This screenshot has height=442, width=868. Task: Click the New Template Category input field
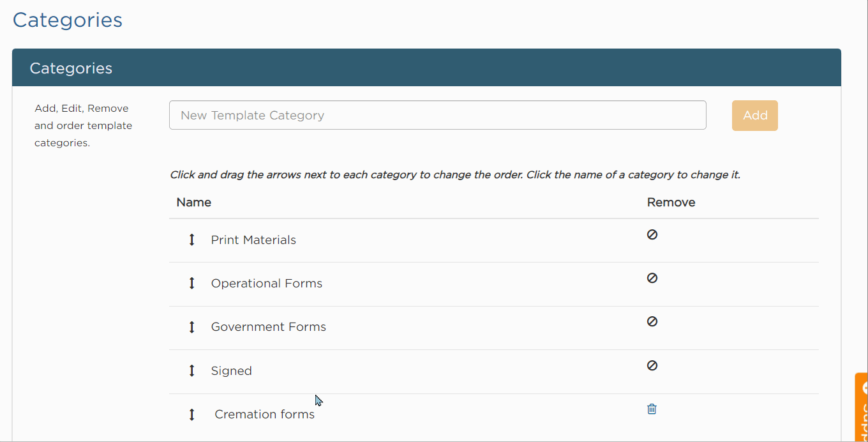(x=437, y=115)
